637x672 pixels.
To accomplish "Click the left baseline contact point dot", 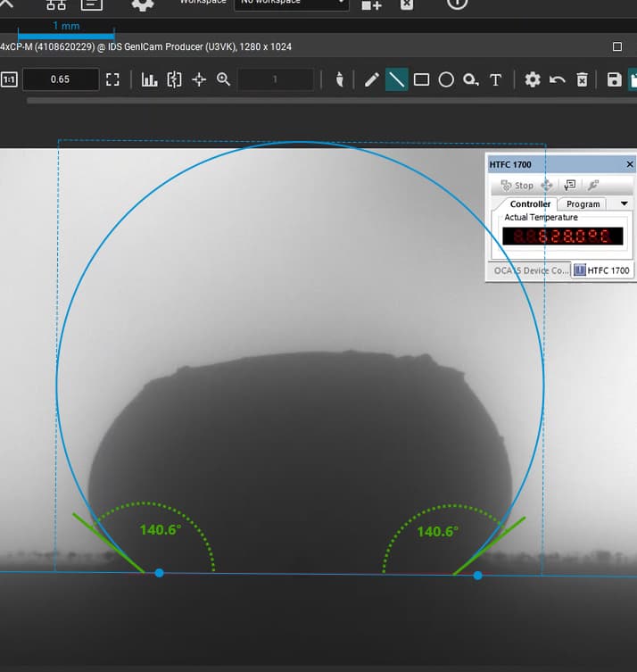I will click(x=159, y=573).
